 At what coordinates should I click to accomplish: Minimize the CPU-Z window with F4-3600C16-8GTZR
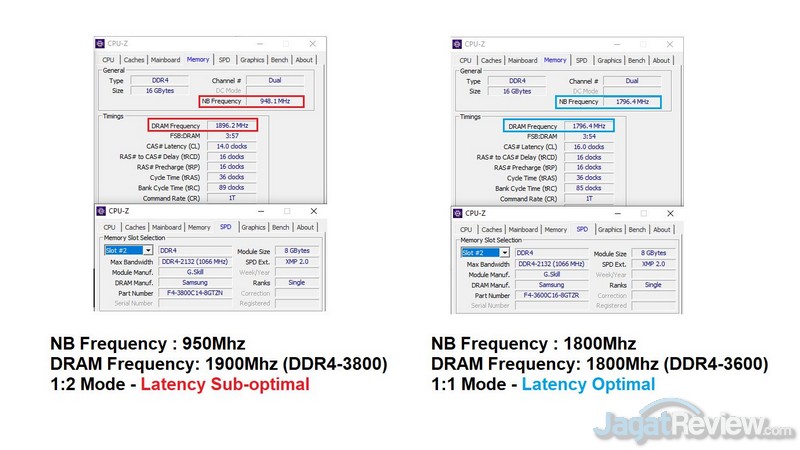coord(617,213)
